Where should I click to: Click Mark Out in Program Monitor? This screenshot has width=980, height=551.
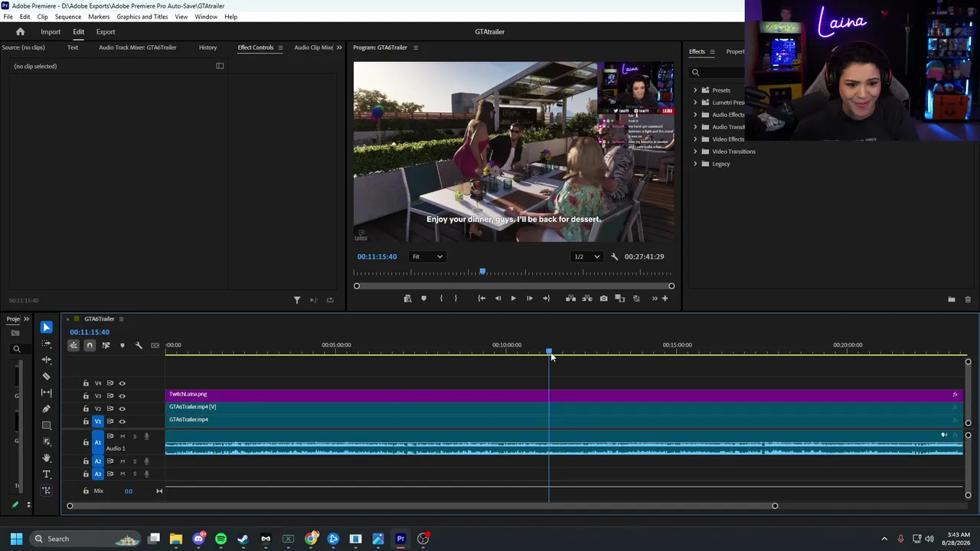[456, 298]
